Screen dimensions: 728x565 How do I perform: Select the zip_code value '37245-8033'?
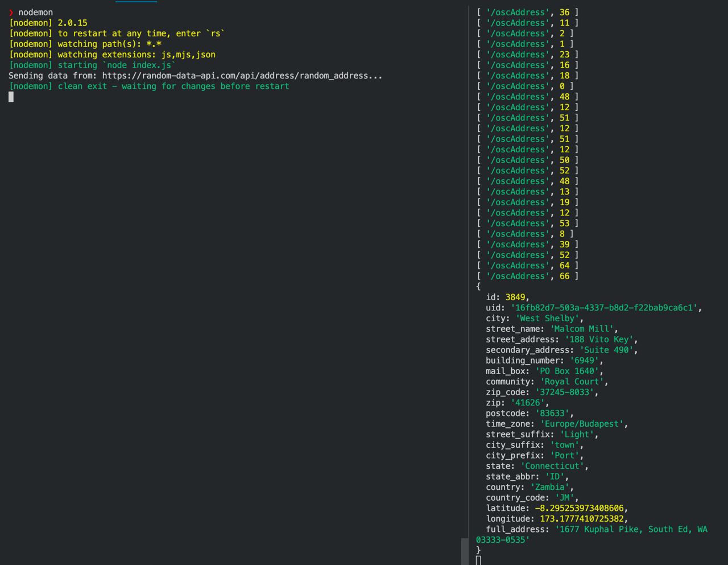(564, 392)
